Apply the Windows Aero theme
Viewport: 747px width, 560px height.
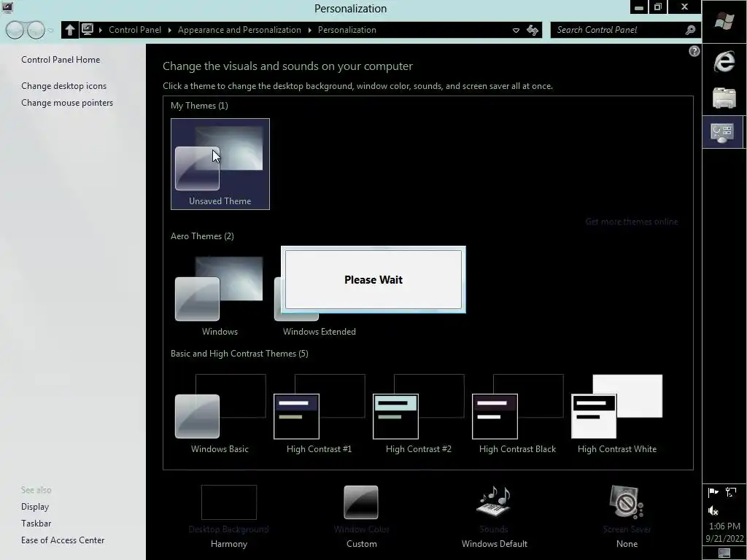[x=220, y=295]
